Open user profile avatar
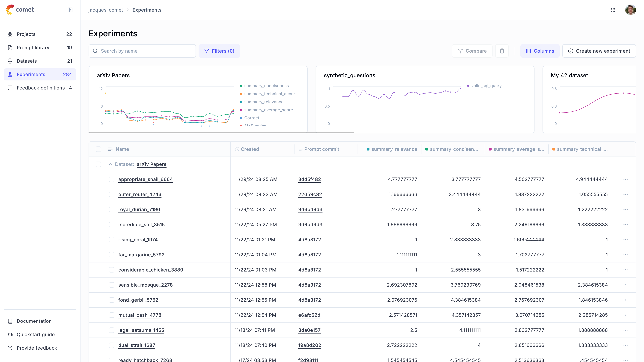The width and height of the screenshot is (644, 362). point(630,10)
